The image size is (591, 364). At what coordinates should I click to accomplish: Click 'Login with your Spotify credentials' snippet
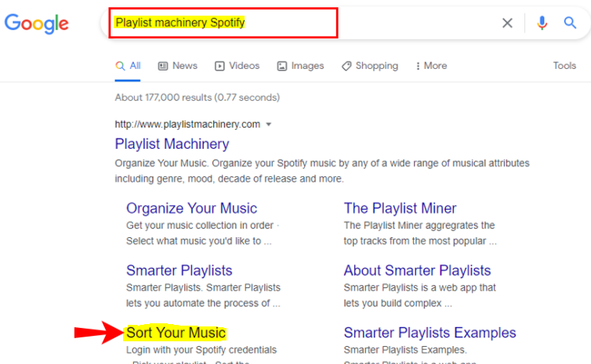tap(201, 350)
